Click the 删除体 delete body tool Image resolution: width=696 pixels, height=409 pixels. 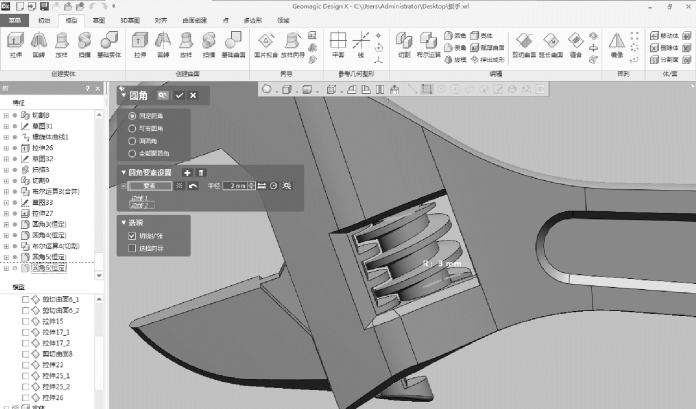tap(664, 48)
